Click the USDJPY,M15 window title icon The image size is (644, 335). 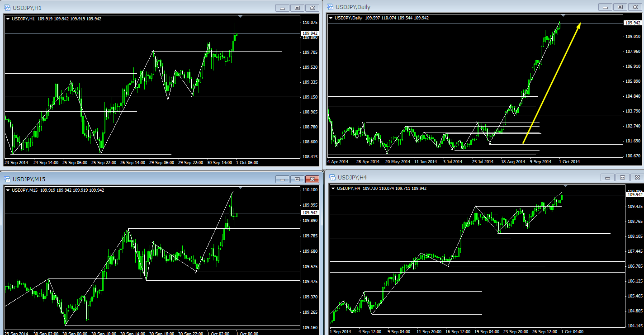7,179
